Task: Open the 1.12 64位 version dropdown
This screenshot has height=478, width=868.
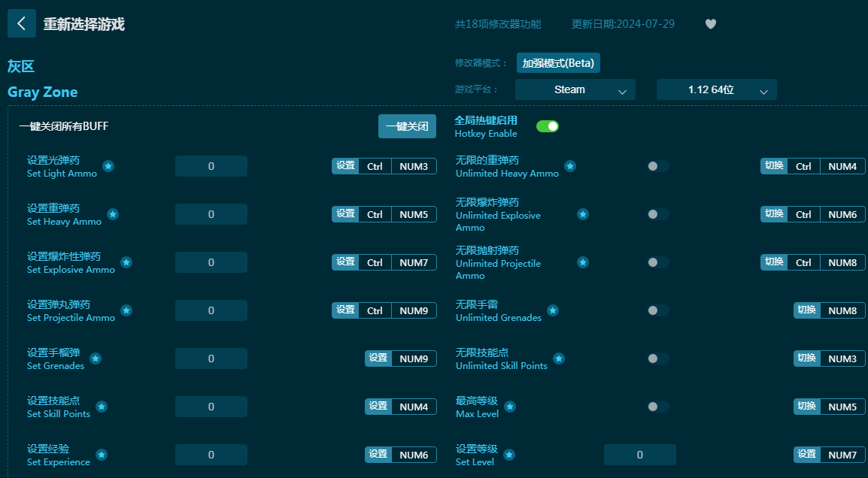Action: click(716, 89)
